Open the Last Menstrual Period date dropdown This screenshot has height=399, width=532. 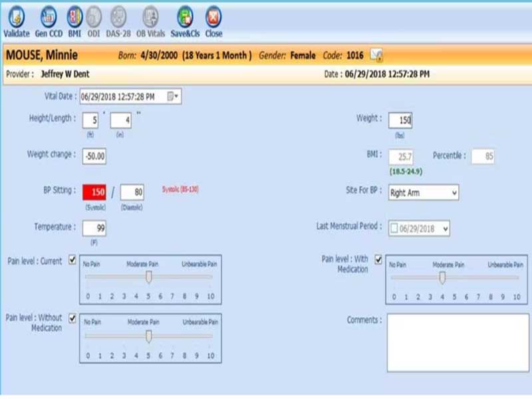445,229
